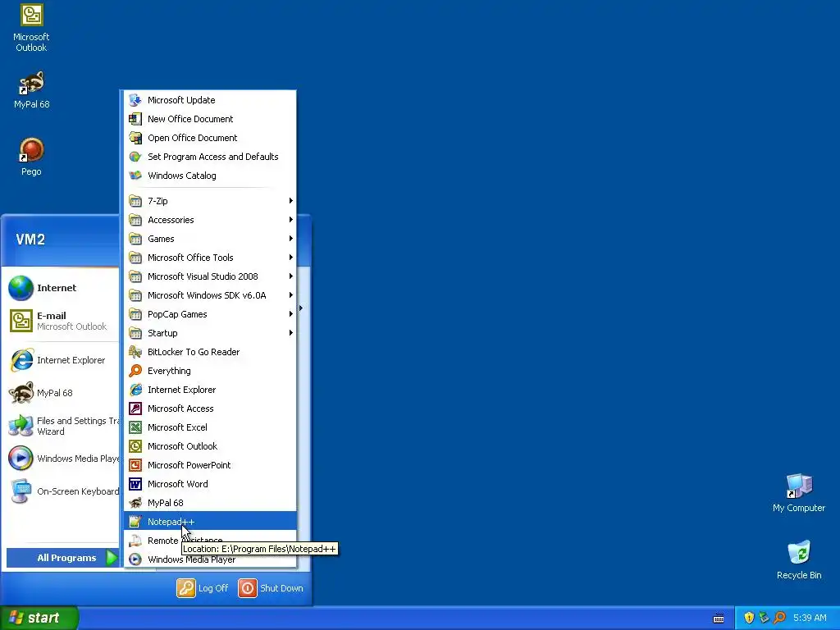Click Microsoft Outlook desktop icon
This screenshot has width=840, height=630.
31,29
